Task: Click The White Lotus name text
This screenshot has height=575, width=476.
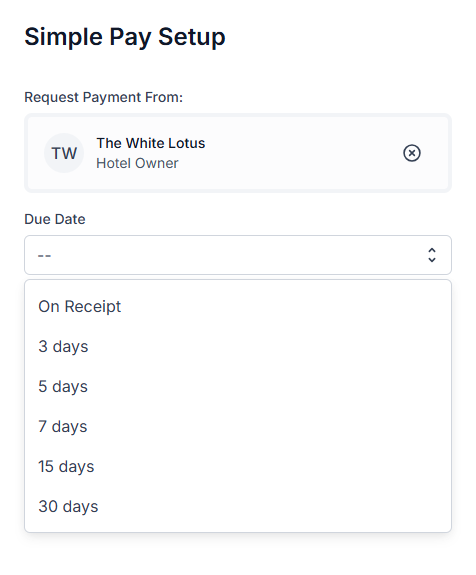Action: tap(151, 143)
